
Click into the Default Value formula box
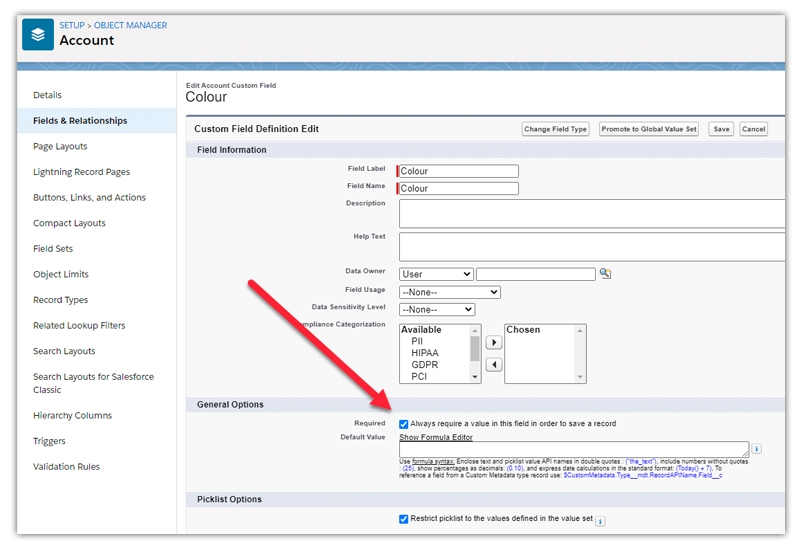(574, 449)
